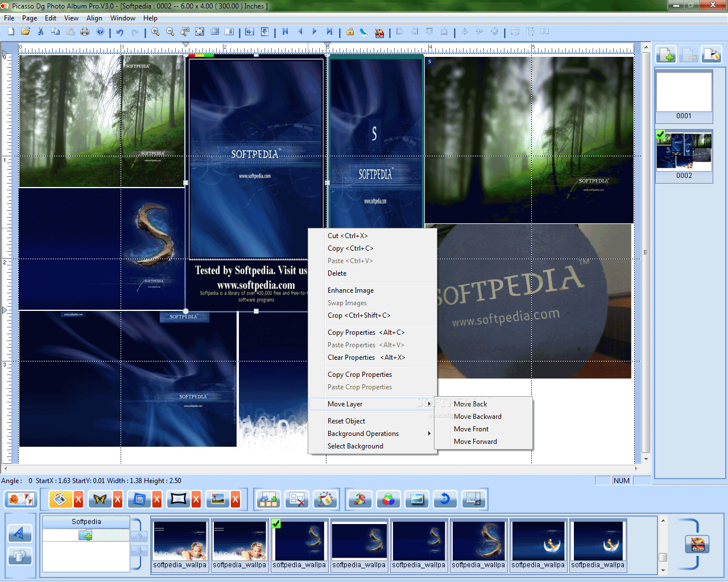Select page thumbnail 0002
Viewport: 728px width, 582px height.
(684, 156)
